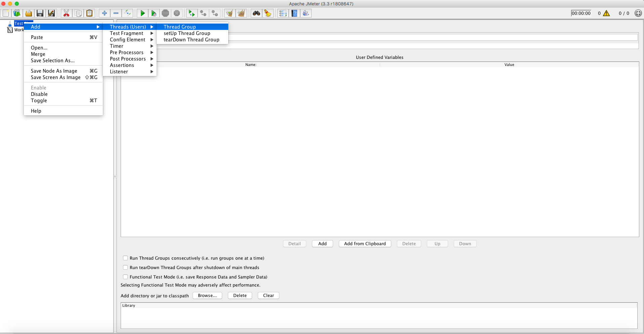Click the Open folder icon
The height and width of the screenshot is (334, 644).
29,13
